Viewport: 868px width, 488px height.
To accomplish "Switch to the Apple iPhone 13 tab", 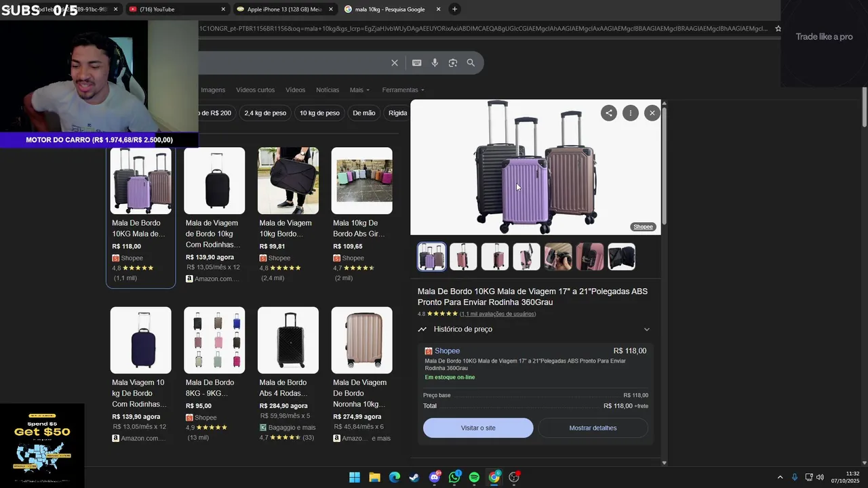I will click(284, 9).
